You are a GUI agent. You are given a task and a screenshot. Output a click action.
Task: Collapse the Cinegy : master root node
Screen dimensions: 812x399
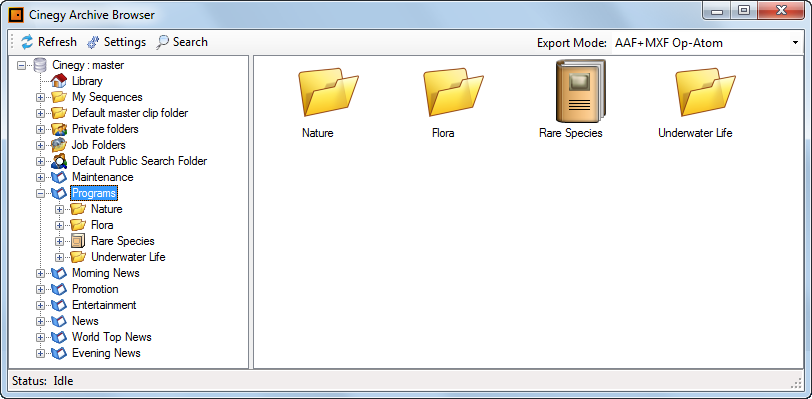click(x=21, y=65)
